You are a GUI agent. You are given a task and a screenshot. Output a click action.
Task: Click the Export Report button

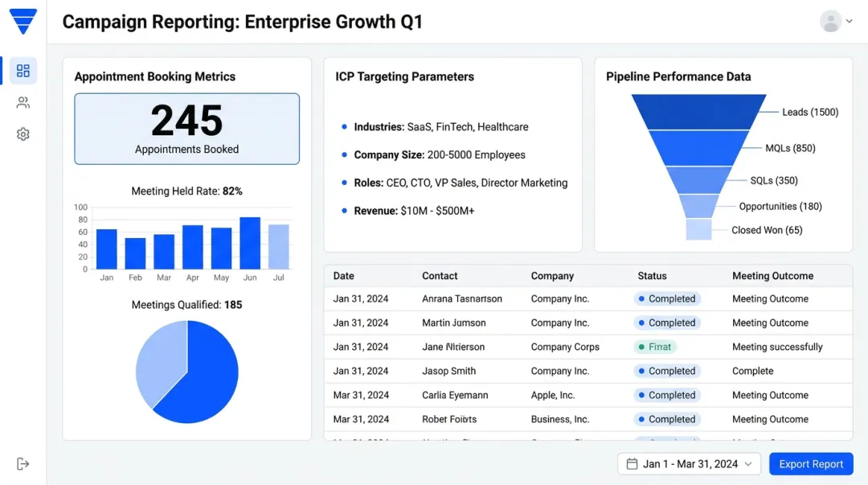pos(811,464)
